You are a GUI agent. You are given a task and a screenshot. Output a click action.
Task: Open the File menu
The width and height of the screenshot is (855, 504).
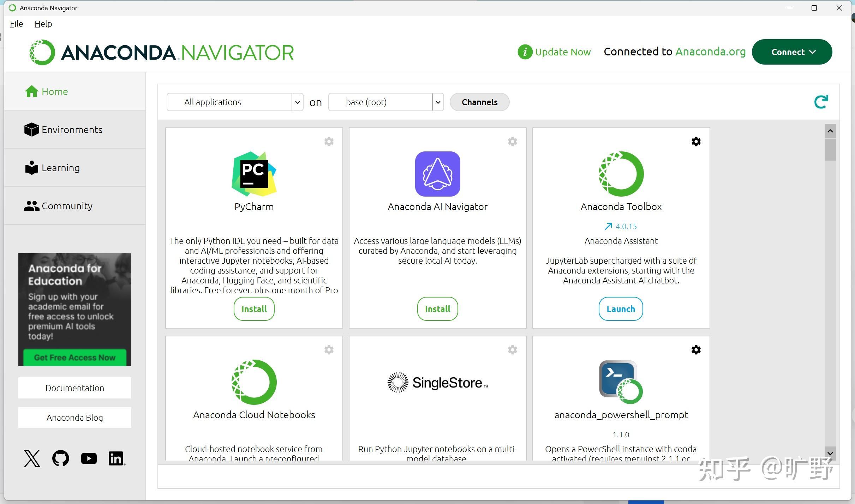(16, 24)
